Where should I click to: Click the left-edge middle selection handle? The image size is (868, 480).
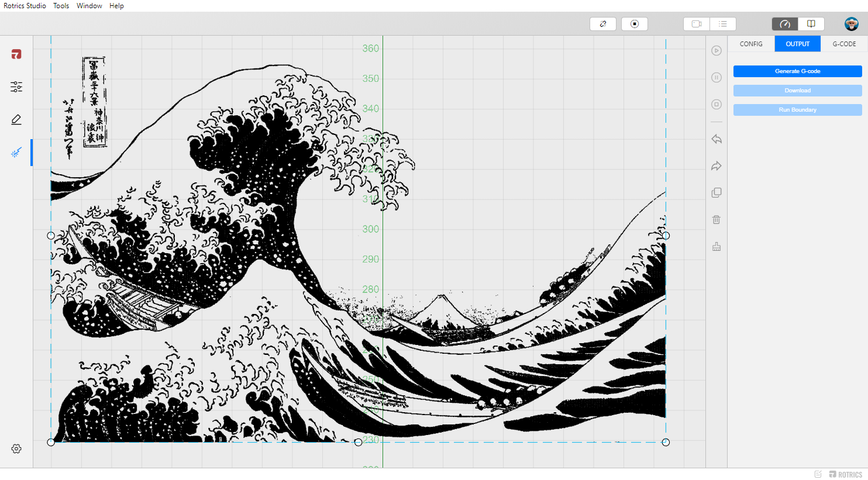pyautogui.click(x=51, y=236)
